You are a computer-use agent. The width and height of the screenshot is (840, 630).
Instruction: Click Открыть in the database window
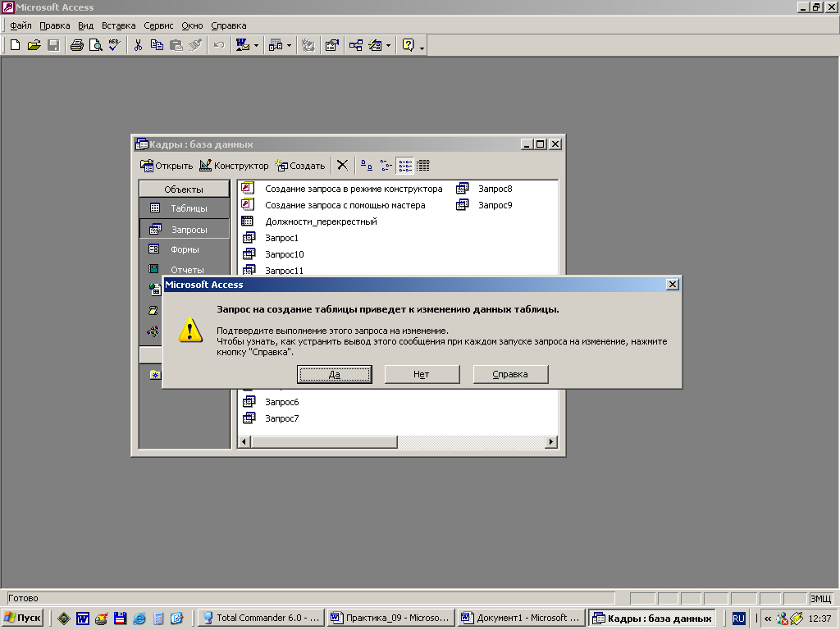pos(167,166)
